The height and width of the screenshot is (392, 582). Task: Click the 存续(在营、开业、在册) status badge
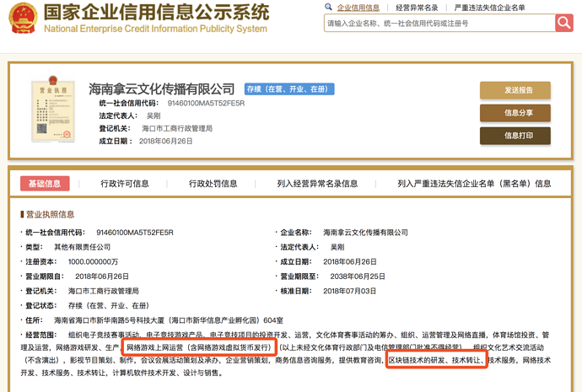[x=289, y=89]
